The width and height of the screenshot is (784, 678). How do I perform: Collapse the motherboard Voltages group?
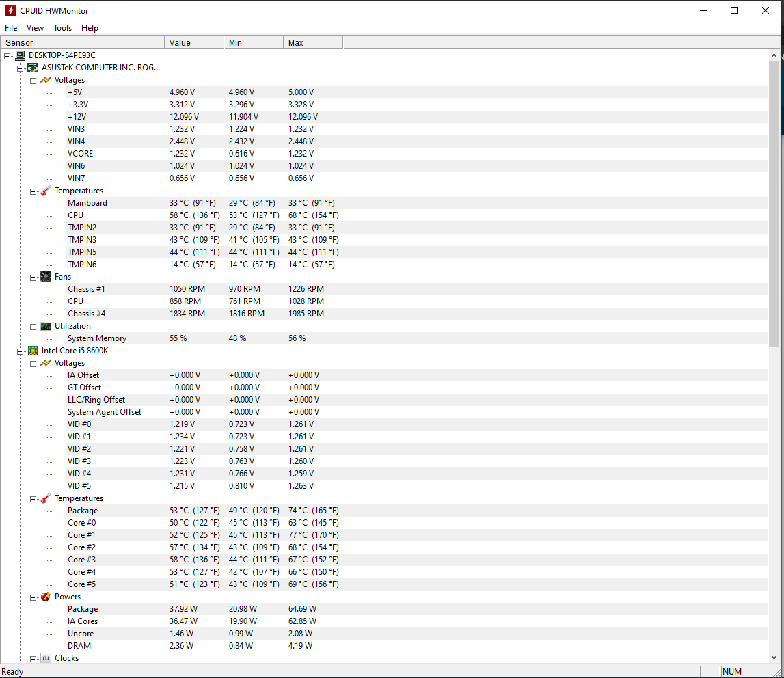point(33,81)
